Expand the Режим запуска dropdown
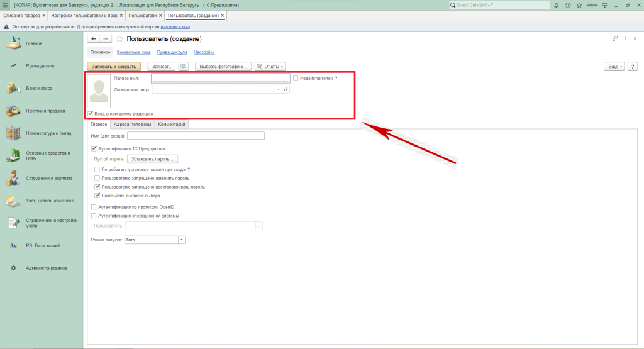Image resolution: width=644 pixels, height=349 pixels. pos(182,240)
